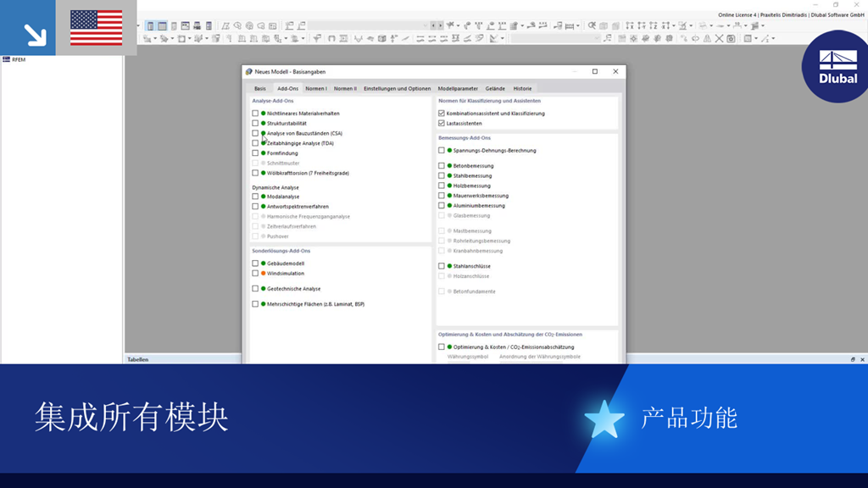Click the Sonderlösungs-Add-Ons heading

click(x=281, y=251)
